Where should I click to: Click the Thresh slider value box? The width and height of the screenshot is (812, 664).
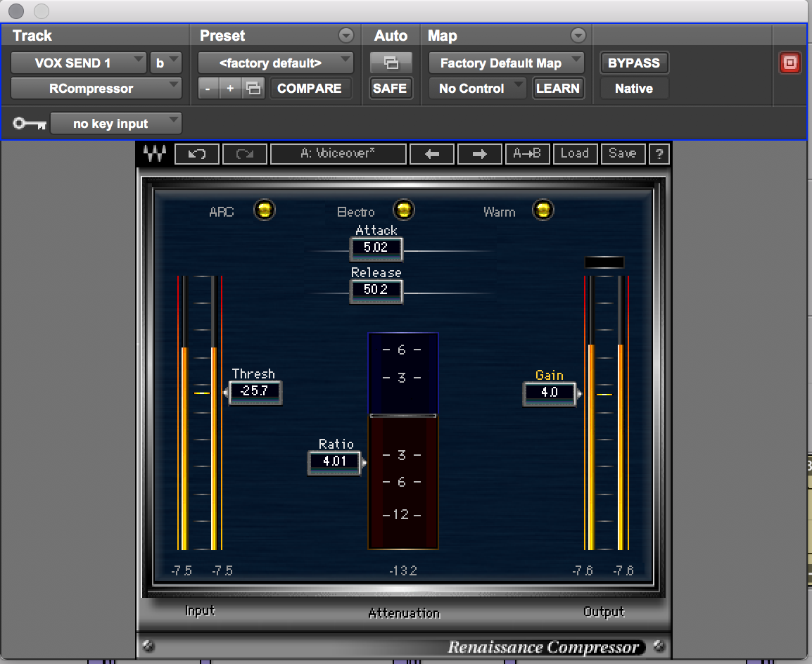point(255,391)
